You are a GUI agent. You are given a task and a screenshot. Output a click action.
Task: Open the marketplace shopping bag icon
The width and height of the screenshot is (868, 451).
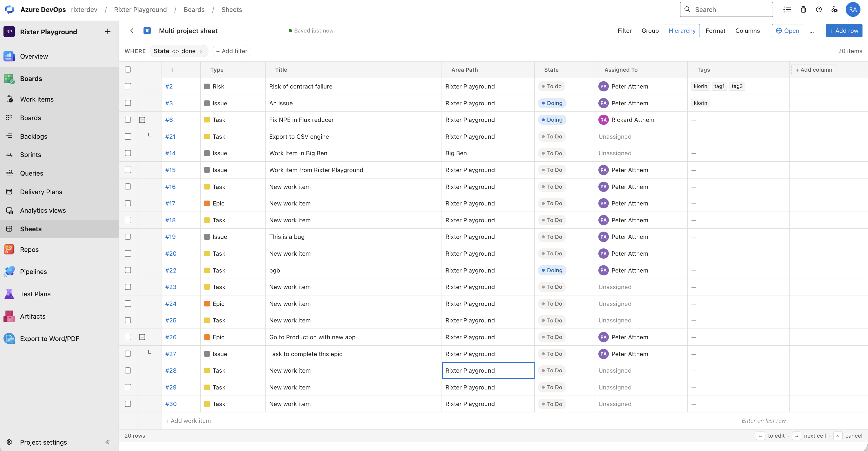(x=803, y=10)
